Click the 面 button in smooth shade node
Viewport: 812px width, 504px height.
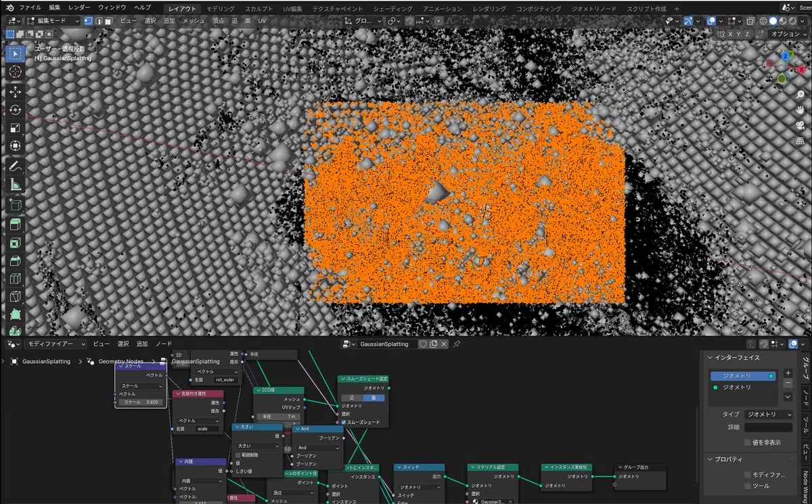(x=374, y=398)
